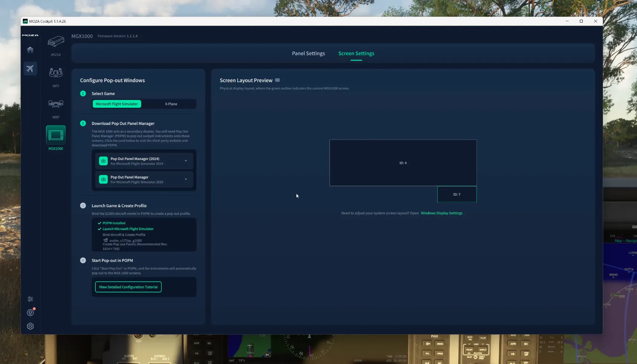This screenshot has width=637, height=364.
Task: Click the MOZA Cockpit title bar app icon
Action: (x=25, y=21)
